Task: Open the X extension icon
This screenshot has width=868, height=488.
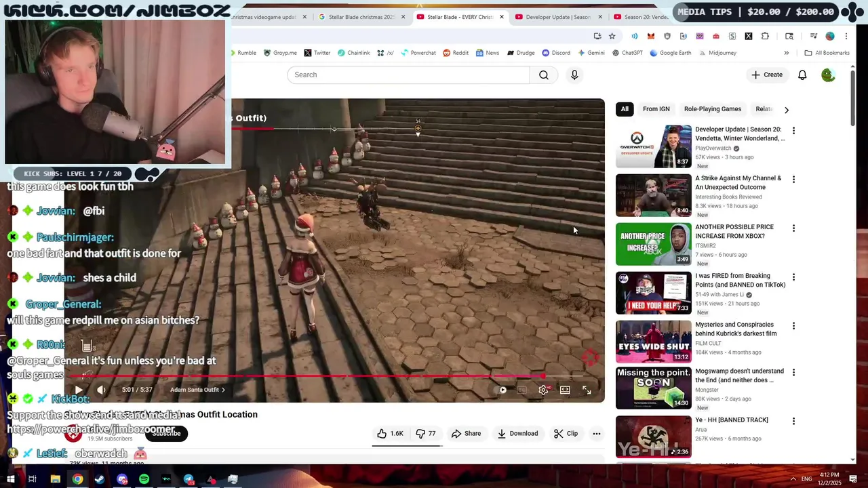Action: tap(749, 36)
